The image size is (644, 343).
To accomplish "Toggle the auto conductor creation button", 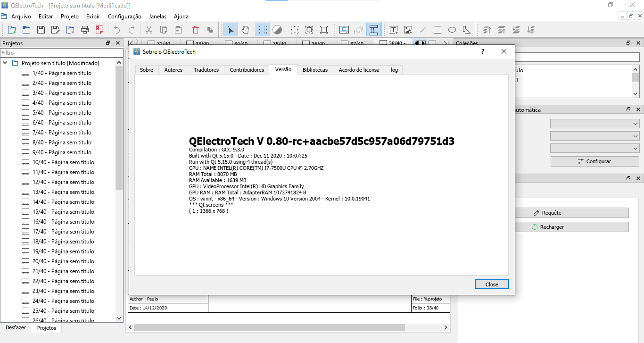I will pyautogui.click(x=373, y=30).
